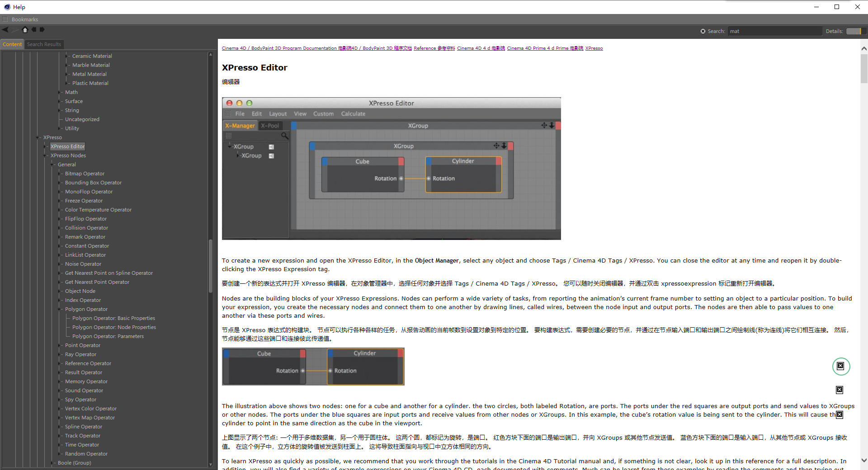Expand the Marble Material tree node

click(66, 65)
